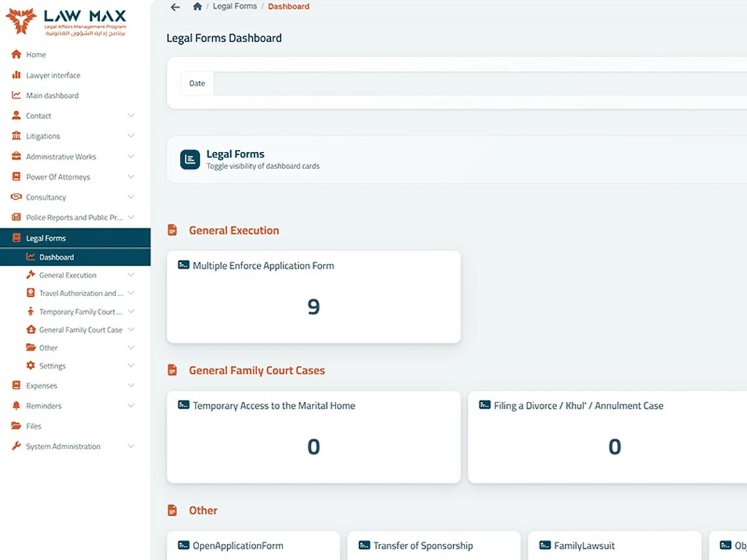Expand the Litigations menu chevron
This screenshot has height=560, width=747.
point(131,136)
